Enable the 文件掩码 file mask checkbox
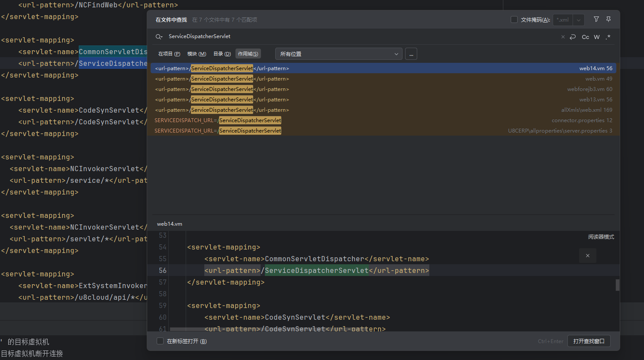 click(514, 19)
